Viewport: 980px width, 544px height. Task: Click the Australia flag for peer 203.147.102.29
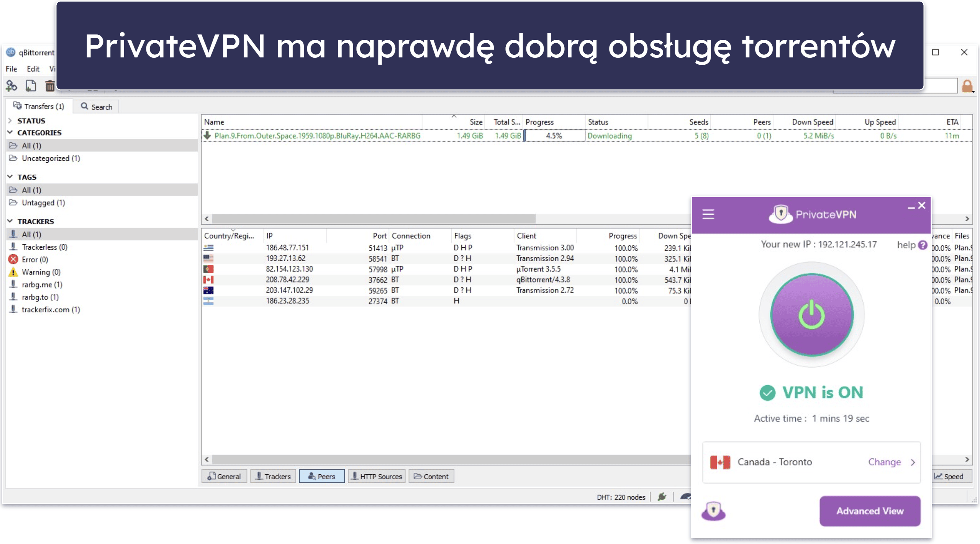click(x=208, y=291)
